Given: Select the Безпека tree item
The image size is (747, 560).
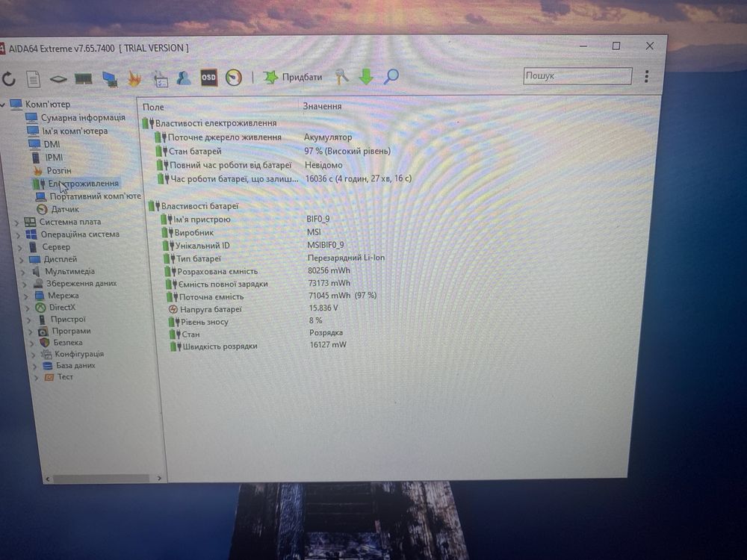Looking at the screenshot, I should click(68, 343).
